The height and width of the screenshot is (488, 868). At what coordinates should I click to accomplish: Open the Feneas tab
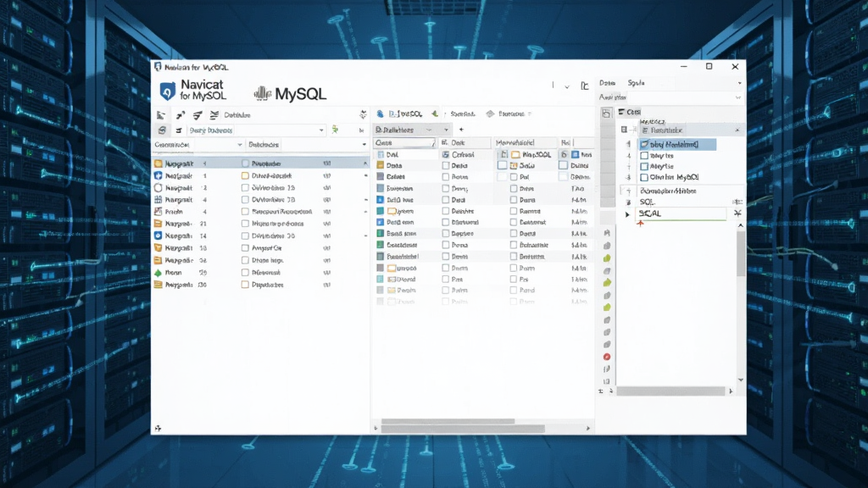coord(511,114)
